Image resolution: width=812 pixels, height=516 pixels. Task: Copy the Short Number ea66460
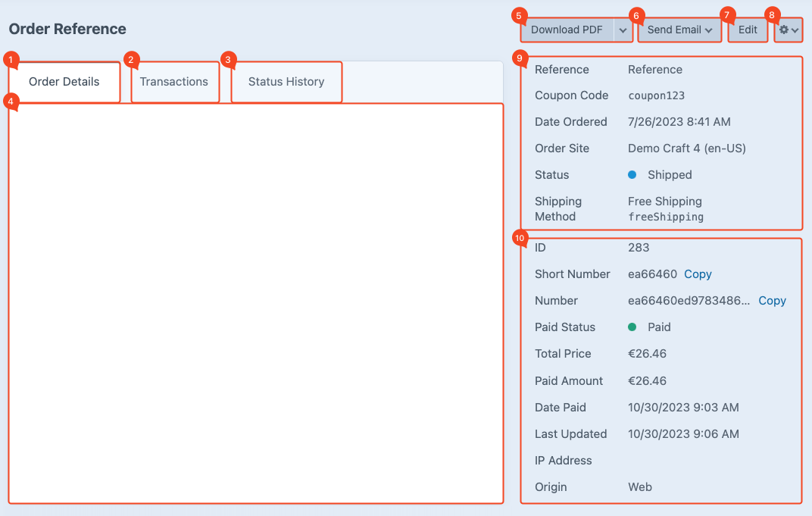coord(698,274)
